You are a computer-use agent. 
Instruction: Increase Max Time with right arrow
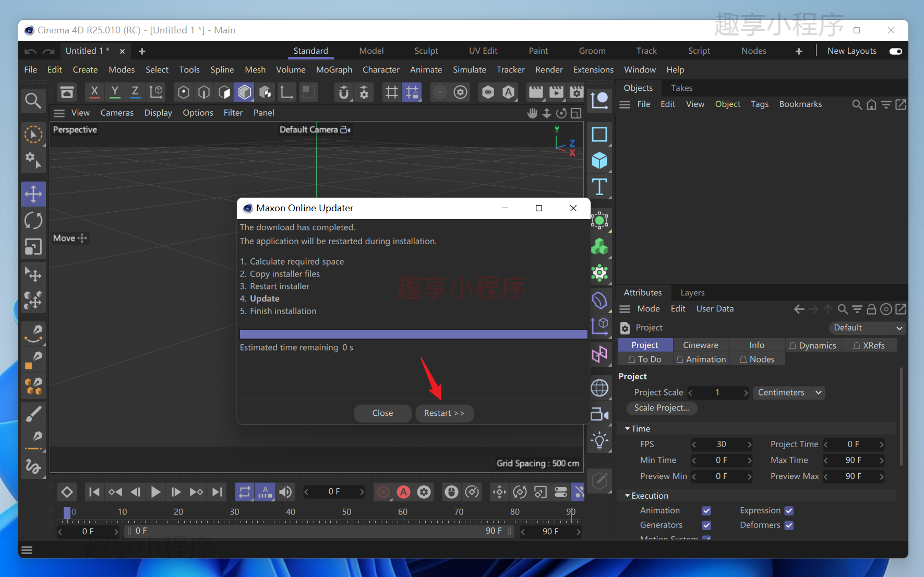tap(881, 460)
